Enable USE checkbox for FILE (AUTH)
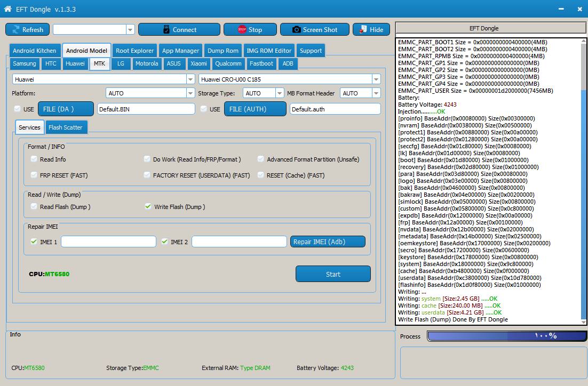The height and width of the screenshot is (386, 588). (x=204, y=109)
